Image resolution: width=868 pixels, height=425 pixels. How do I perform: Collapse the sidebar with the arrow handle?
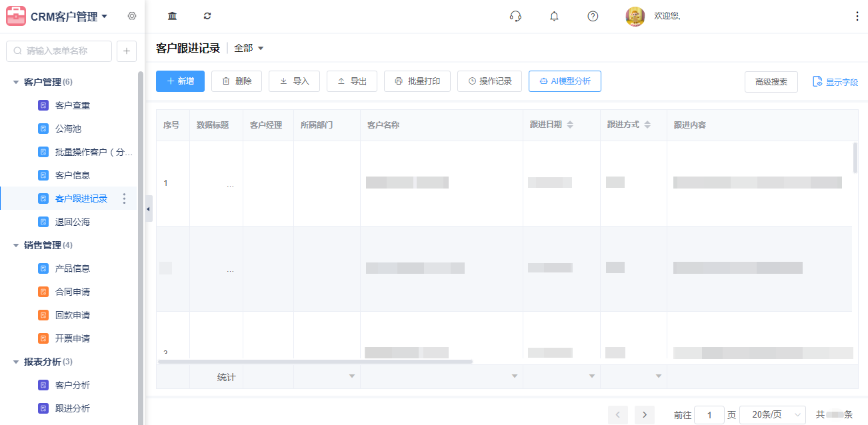tap(149, 209)
